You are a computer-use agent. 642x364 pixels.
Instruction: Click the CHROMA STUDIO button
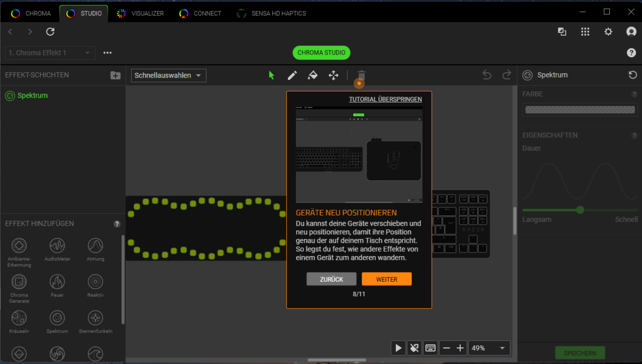point(322,52)
